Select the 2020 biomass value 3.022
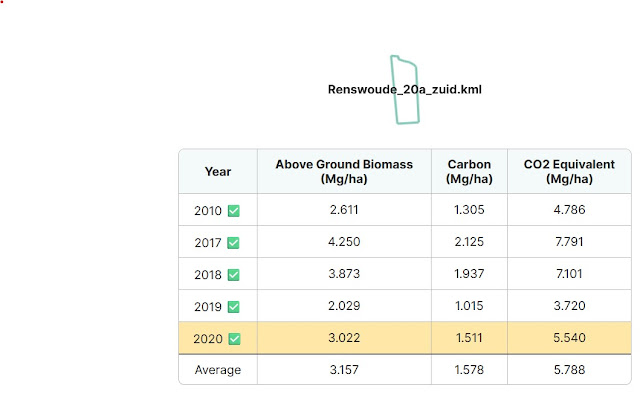 pyautogui.click(x=344, y=338)
